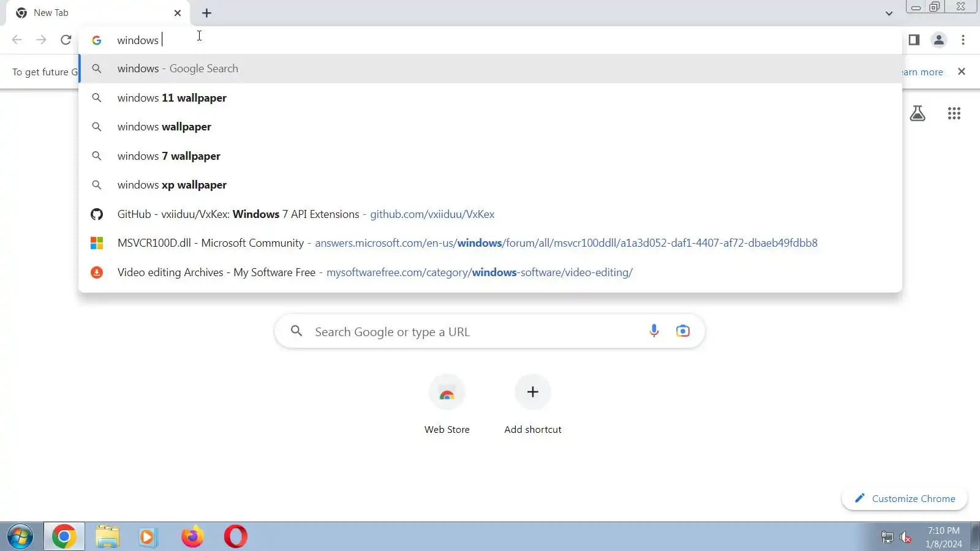Close the New Tab tab
980x551 pixels.
tap(178, 13)
